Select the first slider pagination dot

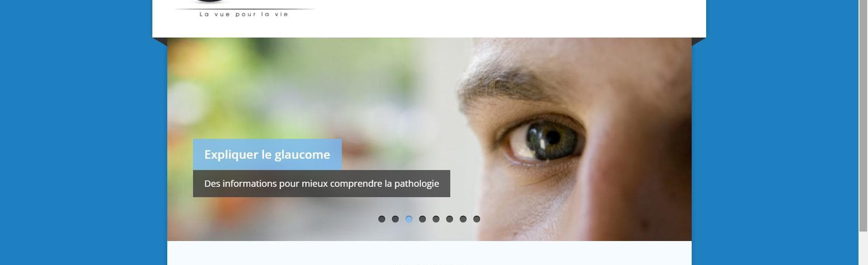tap(382, 219)
